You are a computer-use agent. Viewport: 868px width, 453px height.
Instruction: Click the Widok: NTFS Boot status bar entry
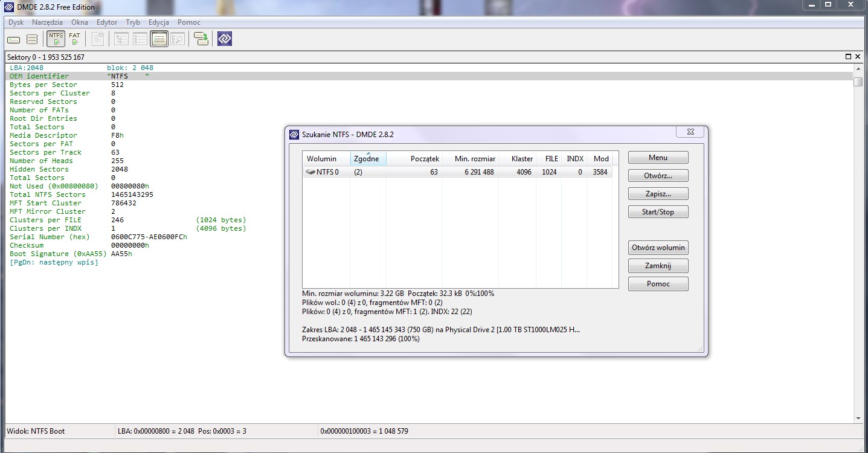point(36,431)
